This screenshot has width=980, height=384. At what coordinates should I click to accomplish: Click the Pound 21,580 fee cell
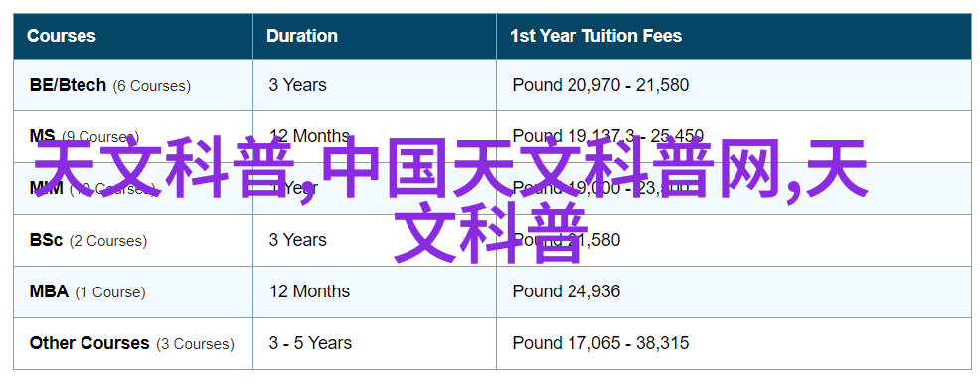click(x=732, y=240)
